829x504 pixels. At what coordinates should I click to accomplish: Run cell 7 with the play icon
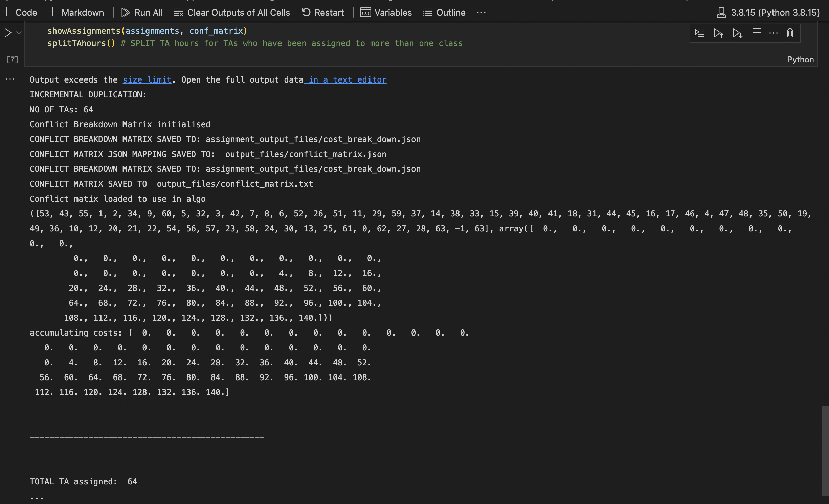pos(8,33)
